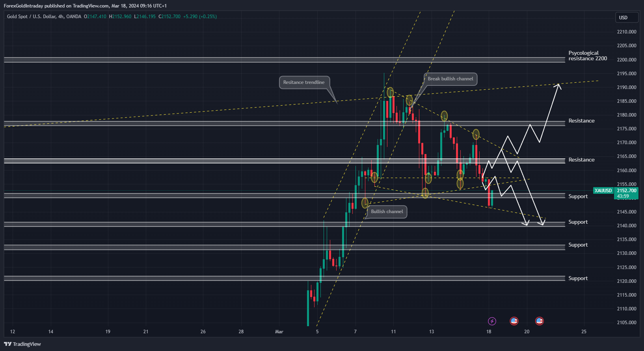Click the open value O2147.410
Image resolution: width=644 pixels, height=351 pixels.
(x=95, y=17)
